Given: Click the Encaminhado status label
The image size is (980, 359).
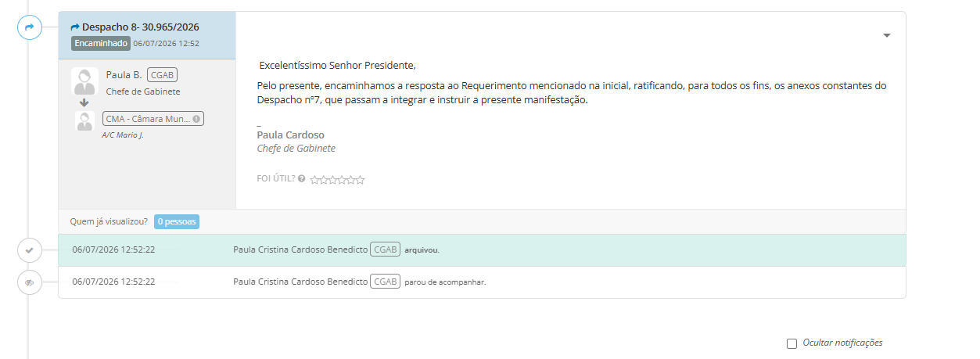Looking at the screenshot, I should tap(101, 43).
